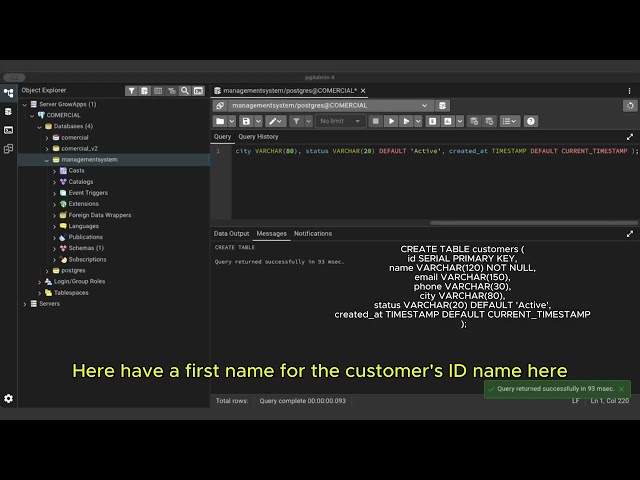The image size is (640, 480).
Task: Collapse the Server GrowApps (1) node
Action: (x=24, y=105)
